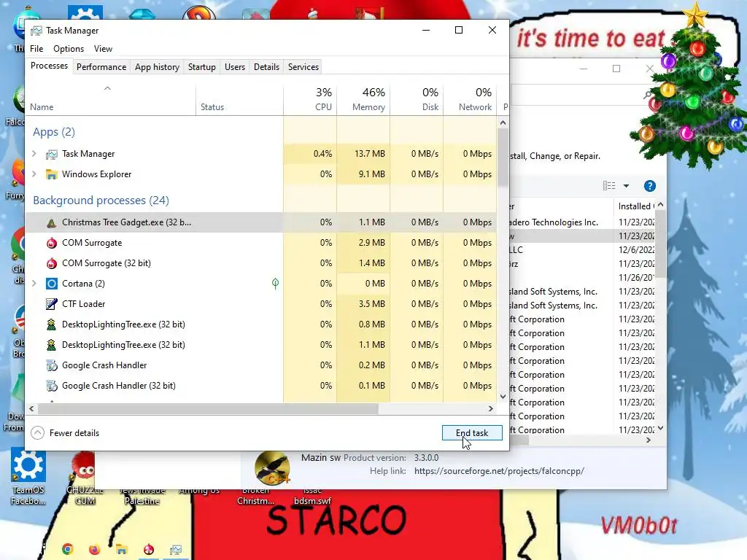
Task: Click the 0.8 MB DesktopLightingTree.exe icon
Action: [x=52, y=324]
